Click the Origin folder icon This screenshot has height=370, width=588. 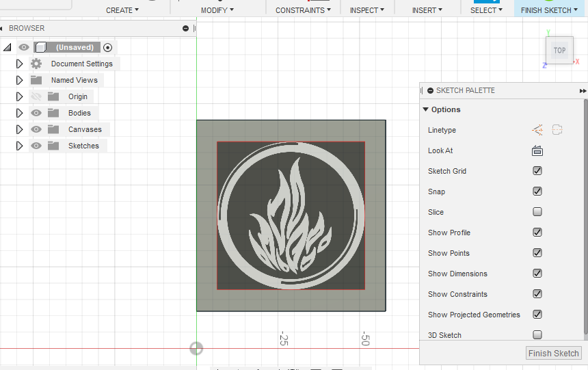(53, 96)
